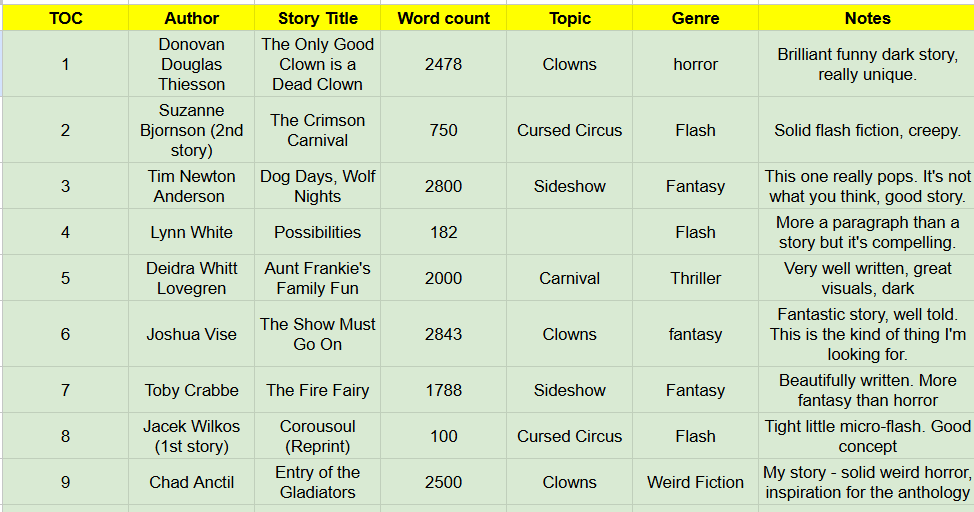The height and width of the screenshot is (512, 974).
Task: Click the Topic column header
Action: (569, 18)
